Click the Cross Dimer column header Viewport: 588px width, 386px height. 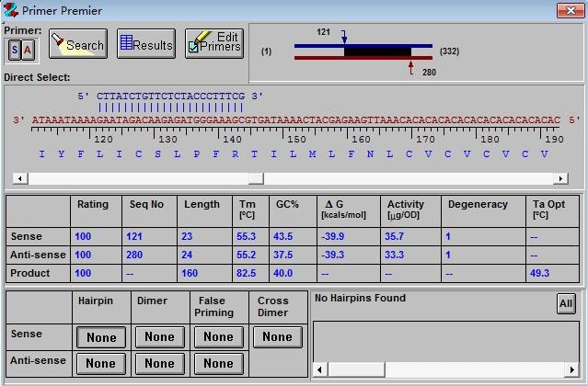(x=272, y=307)
